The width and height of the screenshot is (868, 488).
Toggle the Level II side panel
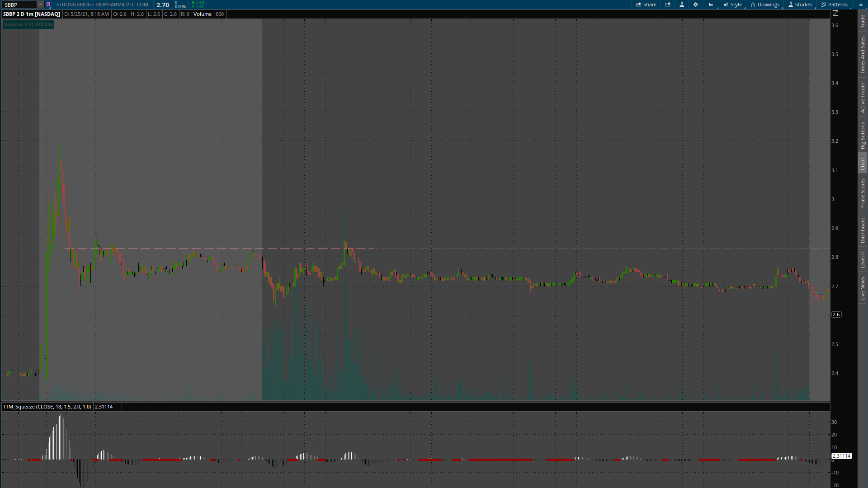(x=863, y=260)
